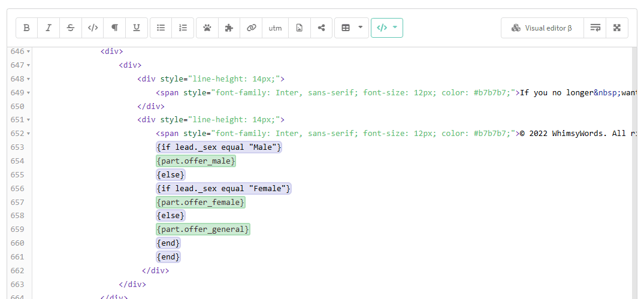
Task: Apply italic formatting
Action: tap(49, 28)
